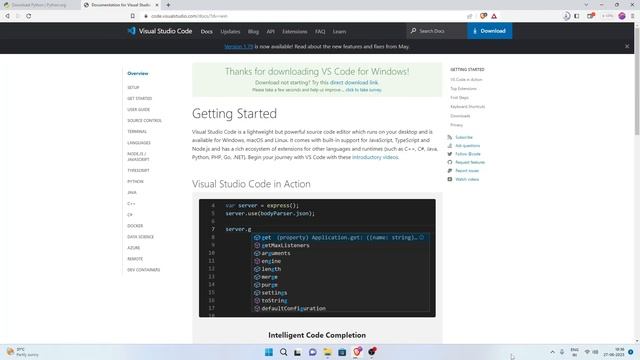Image resolution: width=640 pixels, height=360 pixels.
Task: Expand the PYTHON sidebar section
Action: [136, 182]
